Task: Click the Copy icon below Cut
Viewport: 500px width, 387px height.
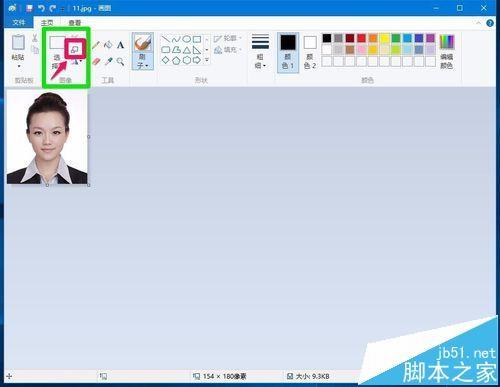Action: (x=35, y=49)
